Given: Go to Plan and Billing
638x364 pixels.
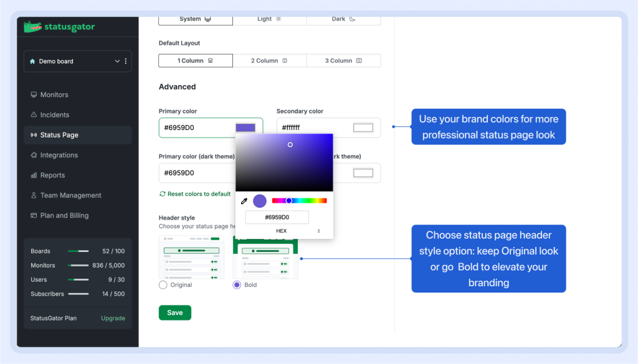Looking at the screenshot, I should click(x=64, y=215).
